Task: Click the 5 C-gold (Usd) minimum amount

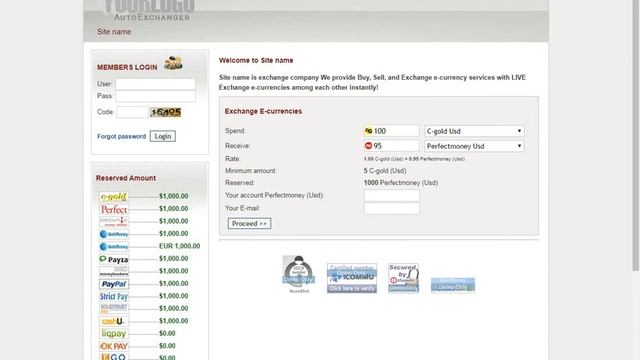Action: coord(385,171)
